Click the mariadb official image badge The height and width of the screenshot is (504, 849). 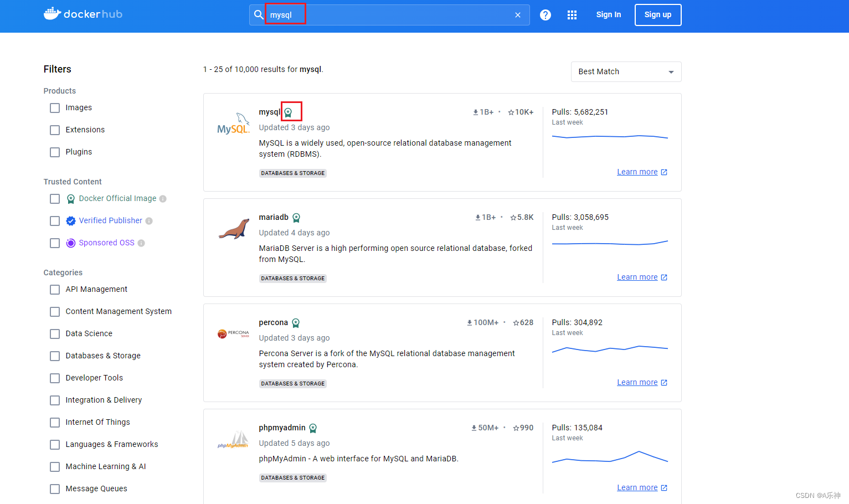click(296, 218)
